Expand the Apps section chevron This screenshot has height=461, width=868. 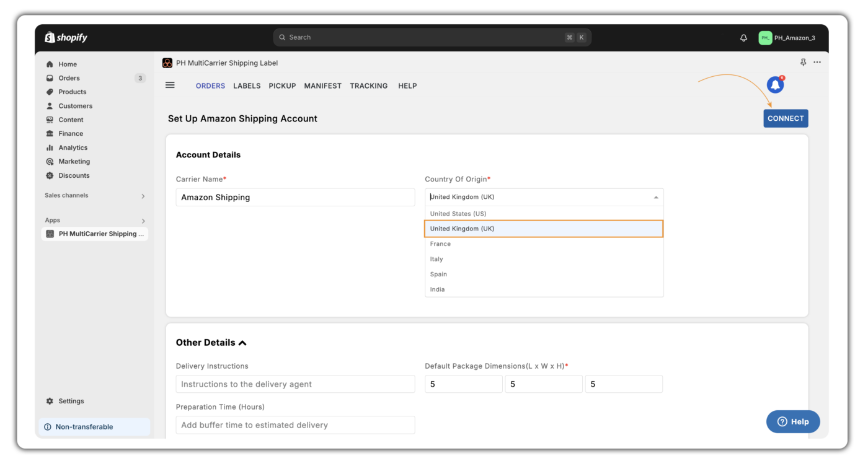(143, 221)
